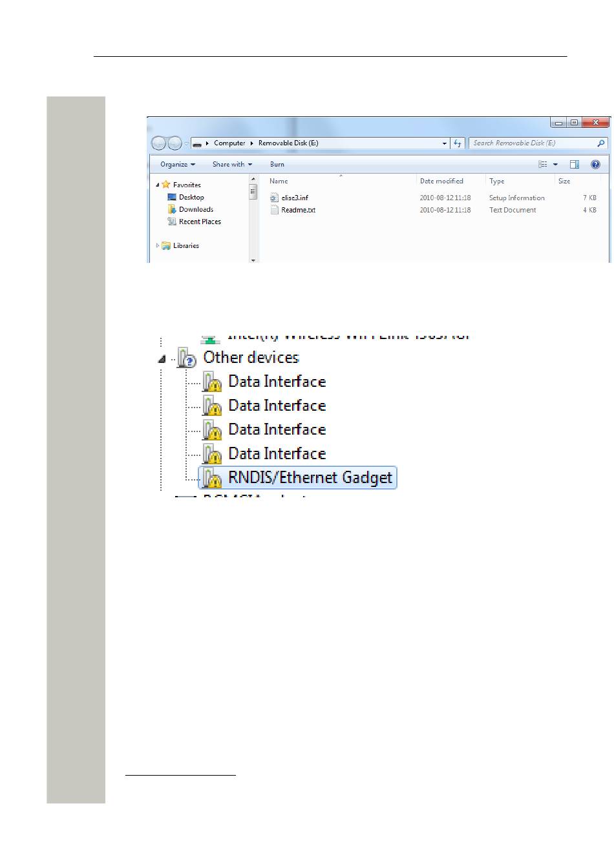Select the first Data Interface device
The image size is (614, 868).
[277, 382]
